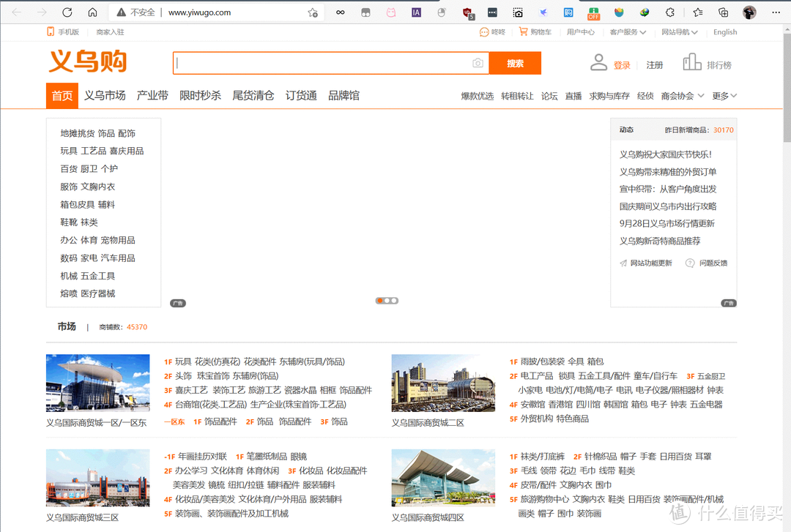
Task: Open news item 9月28日义乌市场行情更新
Action: pos(667,223)
